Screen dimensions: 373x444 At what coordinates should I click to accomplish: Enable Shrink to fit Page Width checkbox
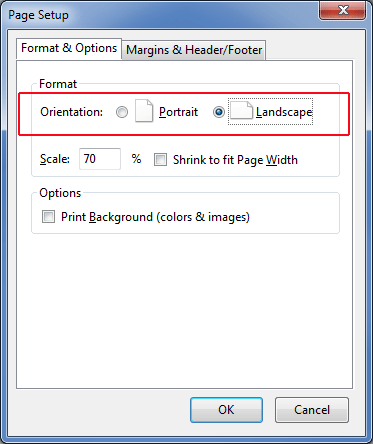click(160, 160)
